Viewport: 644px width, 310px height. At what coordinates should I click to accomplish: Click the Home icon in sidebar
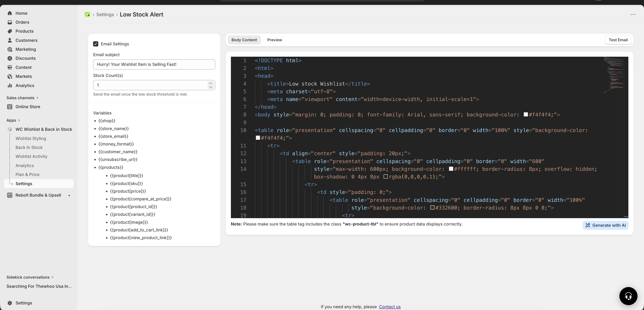[x=10, y=13]
